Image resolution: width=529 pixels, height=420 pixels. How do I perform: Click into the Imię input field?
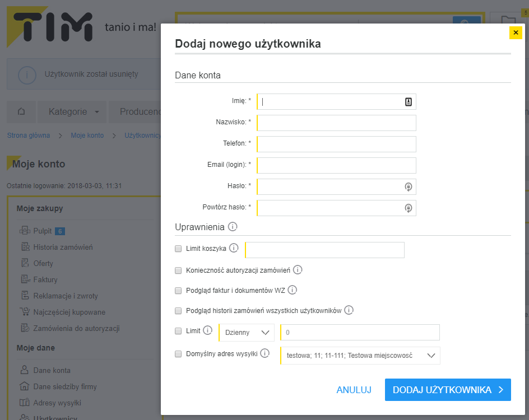pyautogui.click(x=336, y=102)
